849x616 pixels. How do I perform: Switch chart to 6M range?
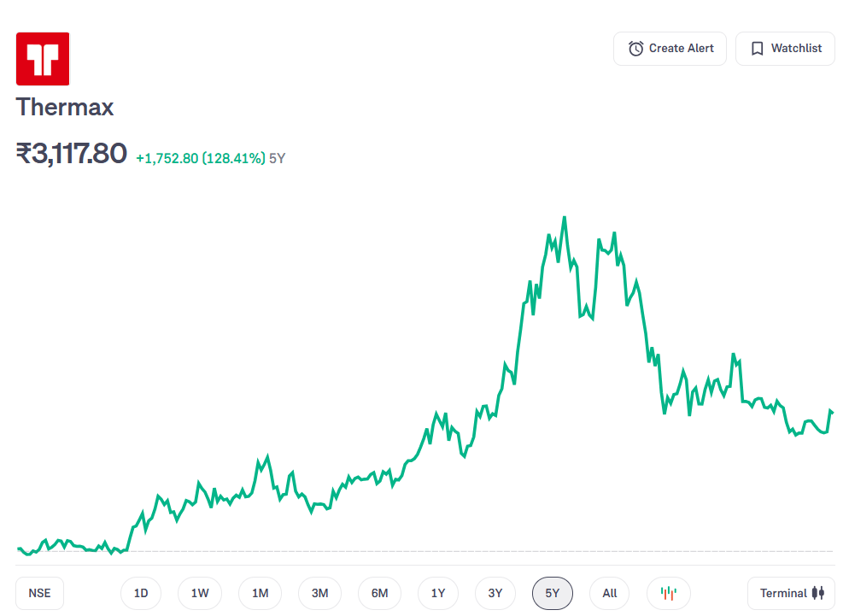coord(379,593)
